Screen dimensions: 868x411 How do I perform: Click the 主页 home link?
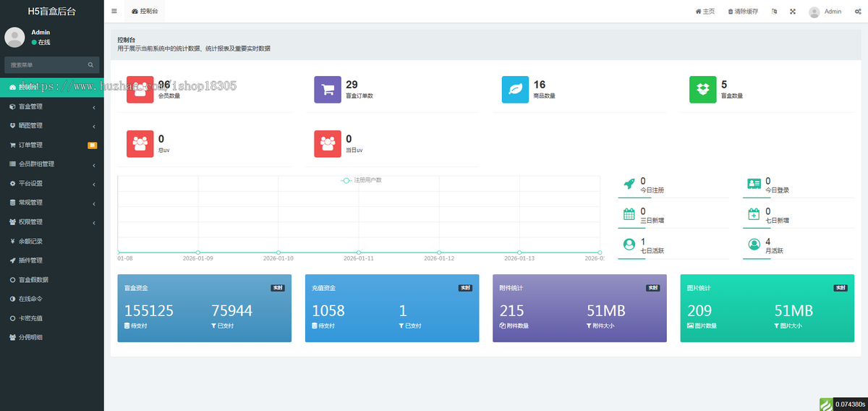coord(705,12)
